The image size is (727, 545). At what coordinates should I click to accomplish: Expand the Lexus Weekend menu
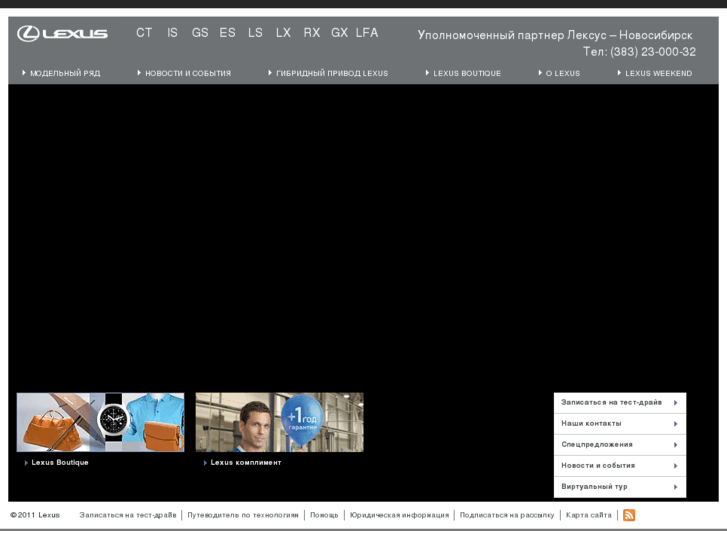(x=655, y=73)
